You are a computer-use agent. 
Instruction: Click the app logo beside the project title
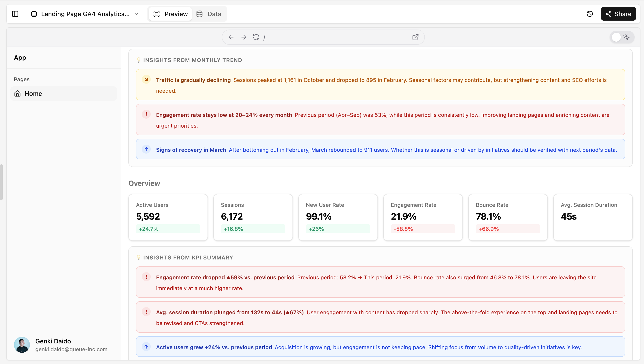click(x=34, y=14)
